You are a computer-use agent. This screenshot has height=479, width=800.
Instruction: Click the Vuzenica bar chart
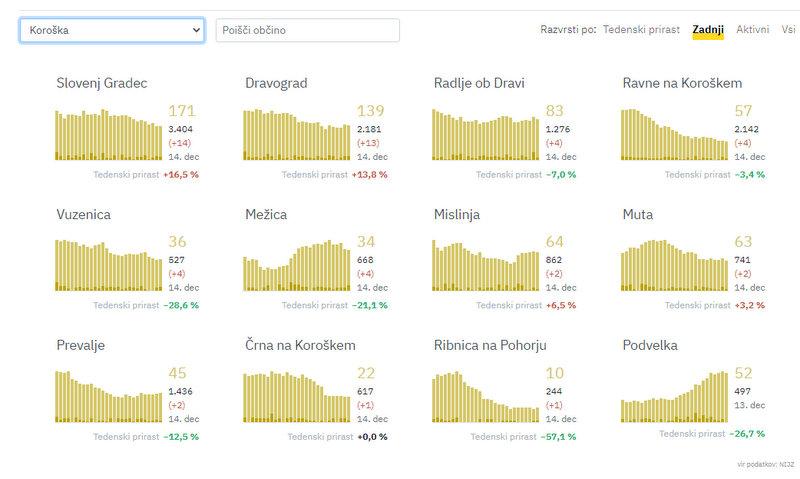pyautogui.click(x=108, y=266)
